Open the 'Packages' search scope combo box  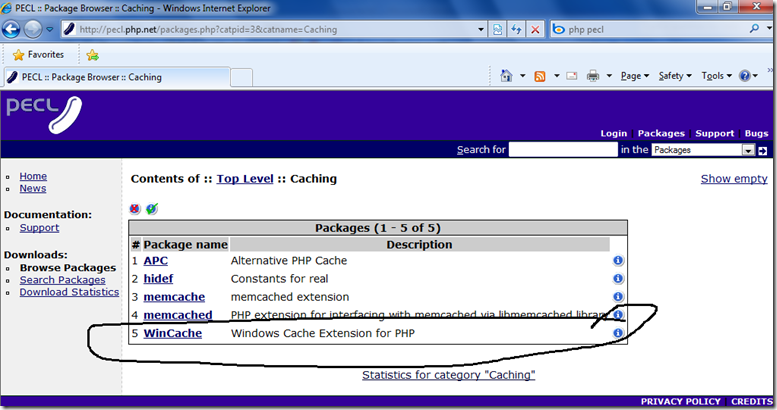click(x=703, y=150)
